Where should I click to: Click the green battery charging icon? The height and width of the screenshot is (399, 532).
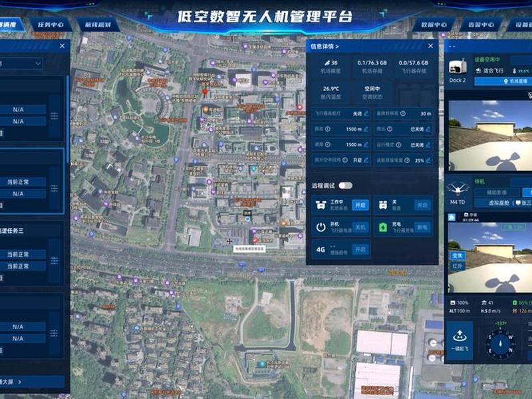383,227
